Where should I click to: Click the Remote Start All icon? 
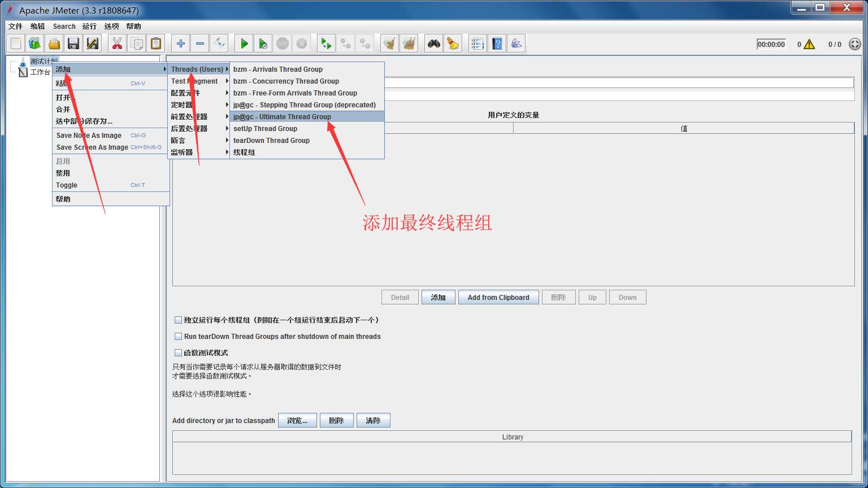point(326,43)
